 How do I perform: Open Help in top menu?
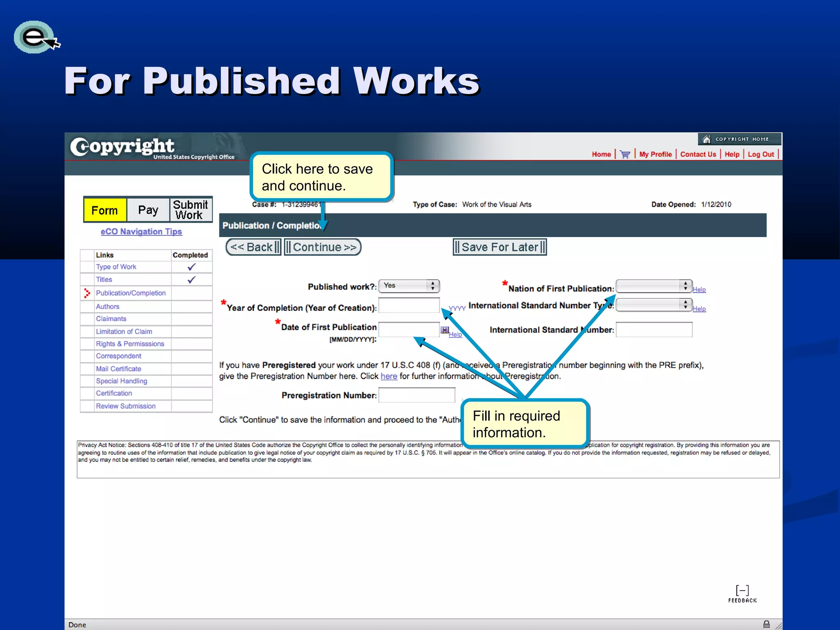[x=732, y=154]
